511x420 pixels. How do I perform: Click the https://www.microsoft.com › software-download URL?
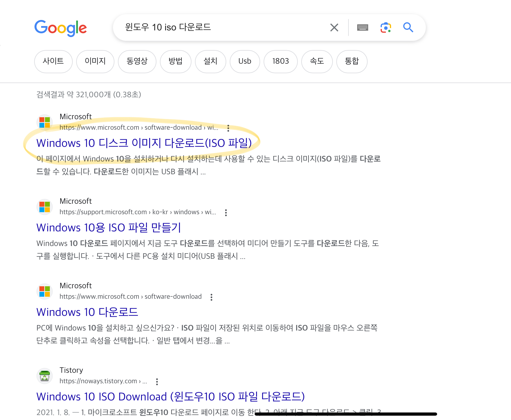[131, 296]
